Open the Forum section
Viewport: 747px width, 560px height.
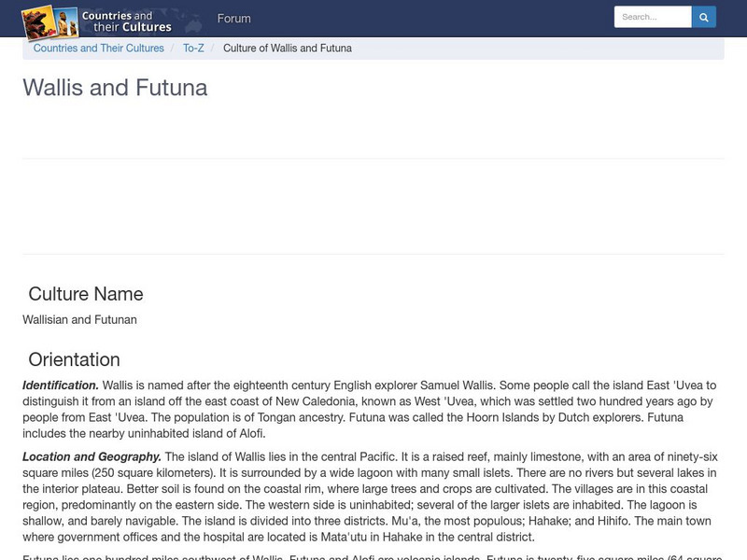pyautogui.click(x=234, y=18)
